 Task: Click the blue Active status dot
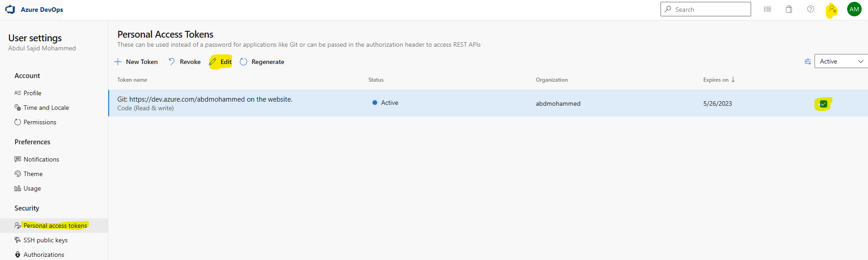point(375,103)
